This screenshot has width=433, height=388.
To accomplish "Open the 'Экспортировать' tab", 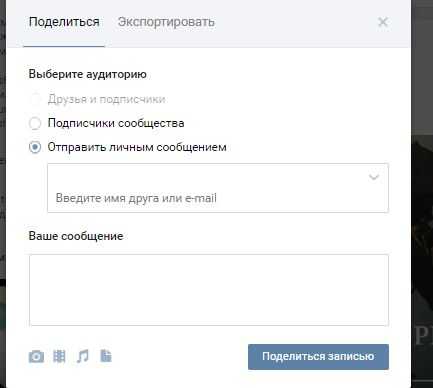I will click(x=166, y=22).
